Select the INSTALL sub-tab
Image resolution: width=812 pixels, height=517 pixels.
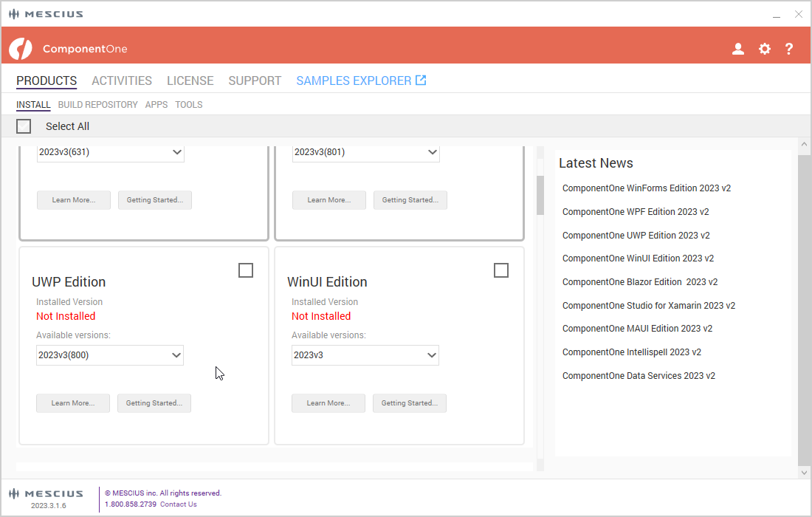coord(33,105)
